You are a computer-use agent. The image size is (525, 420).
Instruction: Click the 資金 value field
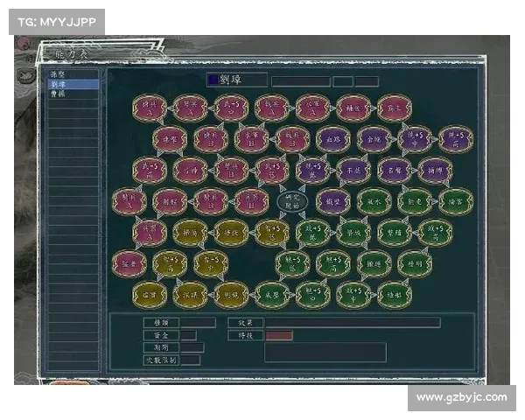188,335
